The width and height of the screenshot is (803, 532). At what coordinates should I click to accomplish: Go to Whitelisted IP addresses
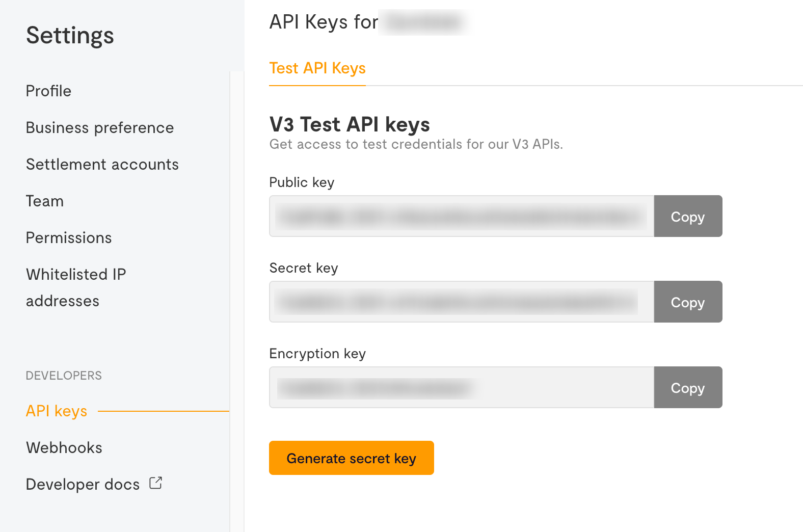coord(76,288)
